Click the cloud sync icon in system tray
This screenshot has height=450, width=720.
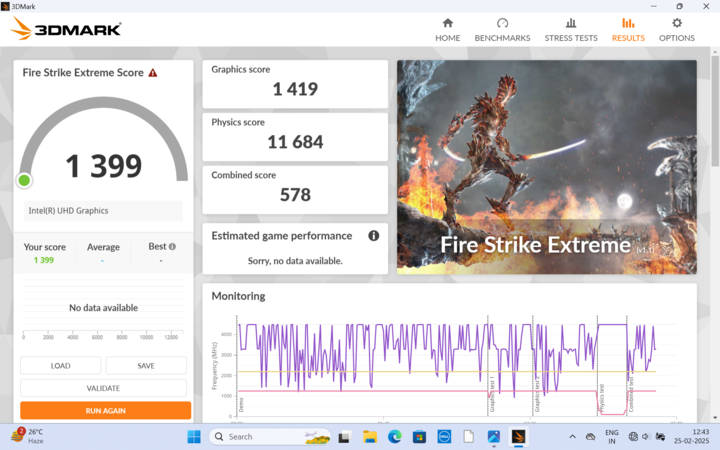pos(591,437)
